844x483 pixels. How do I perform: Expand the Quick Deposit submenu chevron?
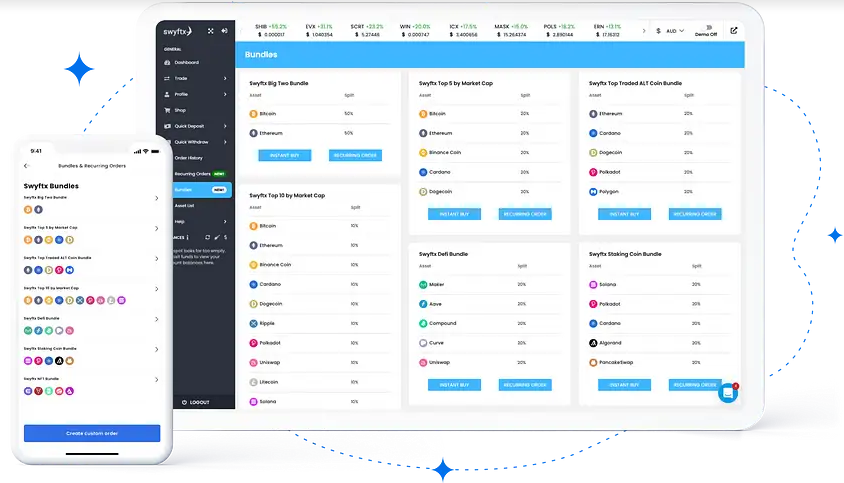[225, 126]
